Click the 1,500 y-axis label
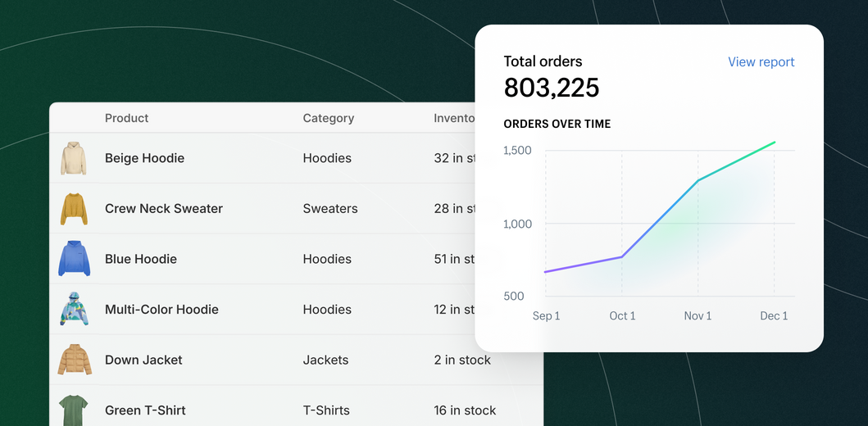Image resolution: width=868 pixels, height=426 pixels. click(x=517, y=151)
